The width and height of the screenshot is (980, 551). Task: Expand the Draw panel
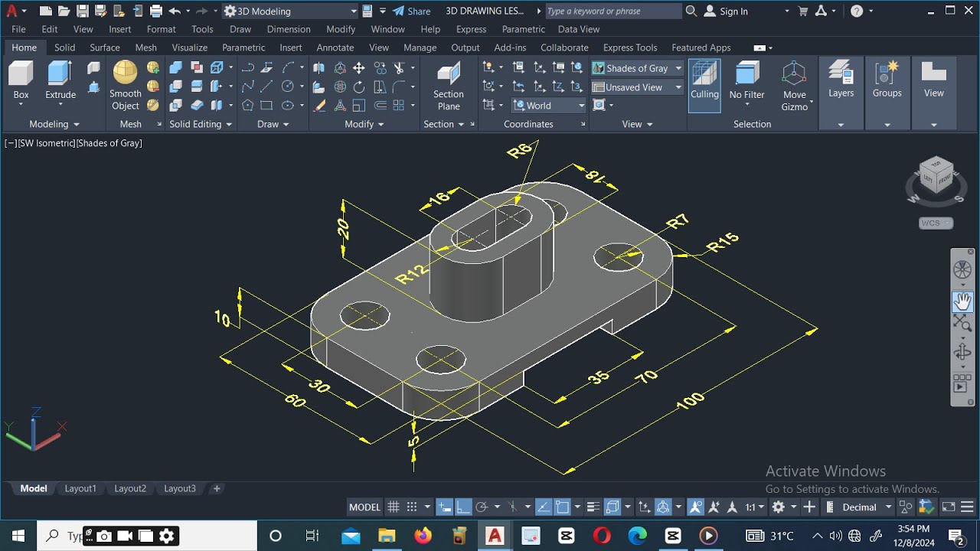coord(273,124)
